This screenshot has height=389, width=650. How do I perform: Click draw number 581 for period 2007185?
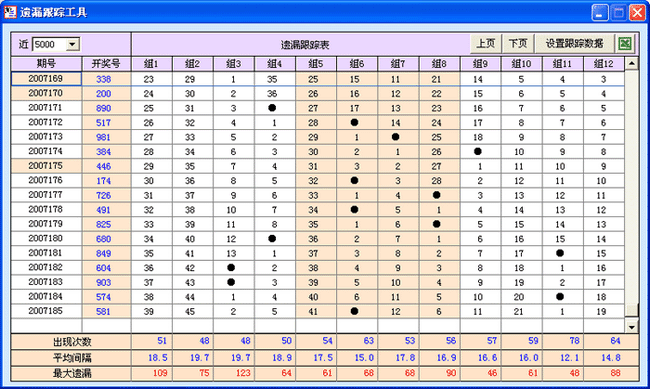[103, 311]
